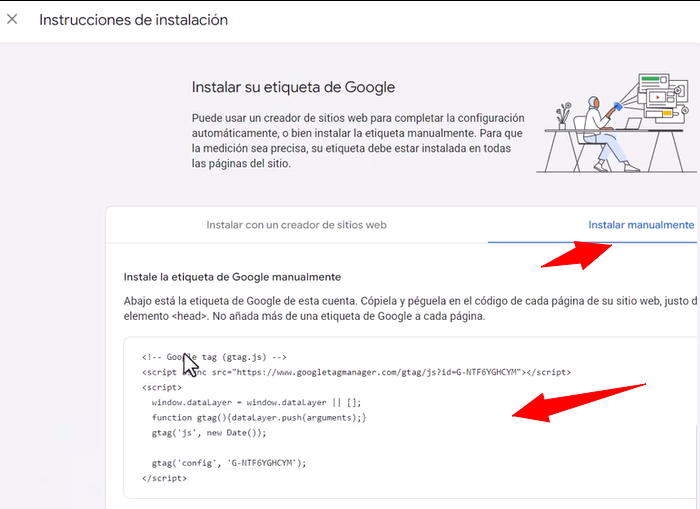Click the paragraph starting Puede usar un creador
Screen dimensions: 700x509
point(358,141)
